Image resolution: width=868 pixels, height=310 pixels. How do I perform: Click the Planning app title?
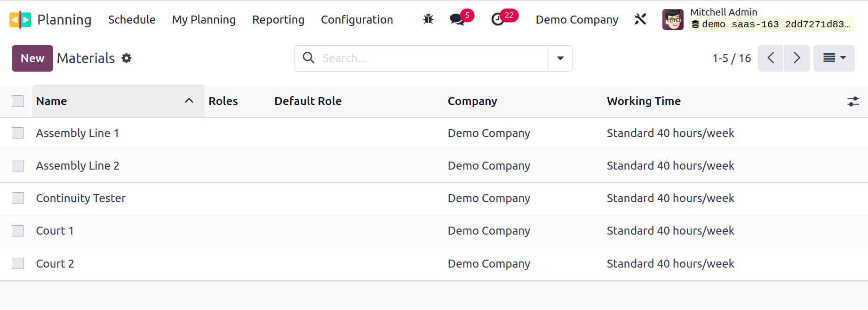(64, 20)
